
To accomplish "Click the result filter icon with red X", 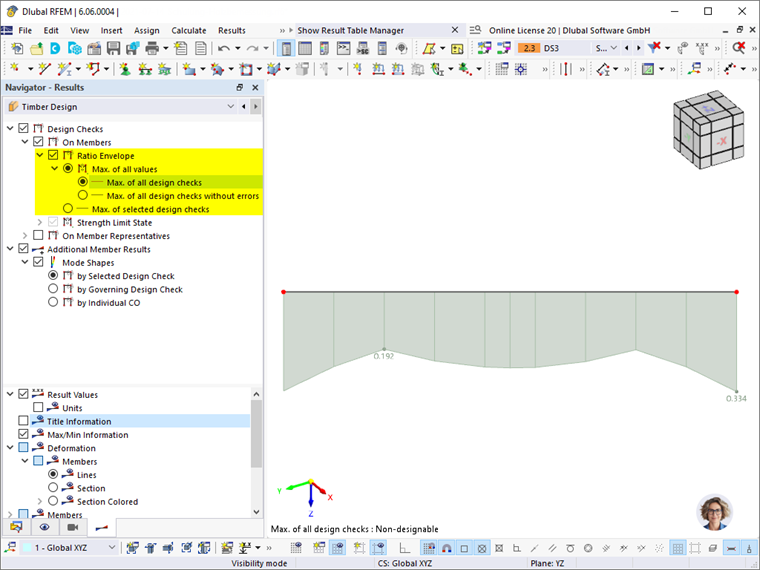I will tap(654, 48).
